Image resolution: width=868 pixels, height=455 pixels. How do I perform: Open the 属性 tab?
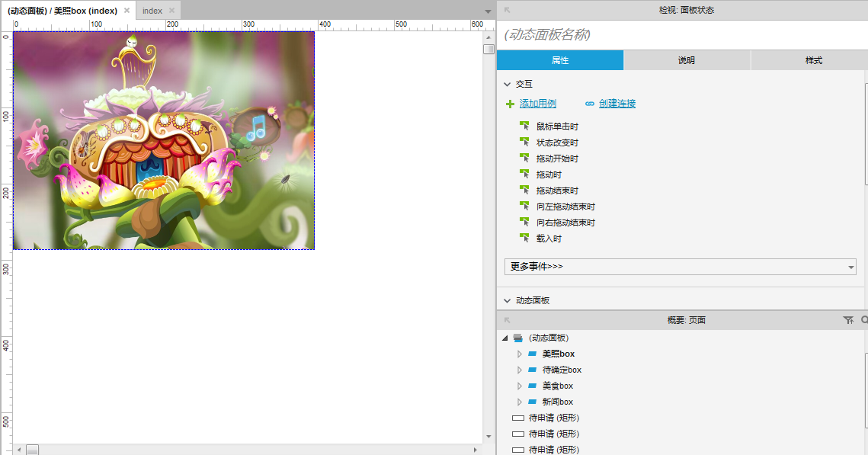(x=560, y=60)
